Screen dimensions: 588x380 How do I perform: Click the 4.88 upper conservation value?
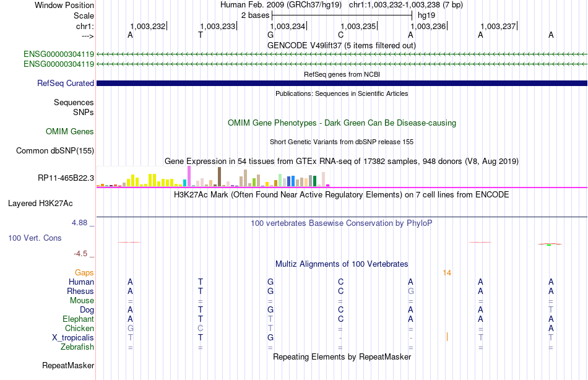(79, 223)
